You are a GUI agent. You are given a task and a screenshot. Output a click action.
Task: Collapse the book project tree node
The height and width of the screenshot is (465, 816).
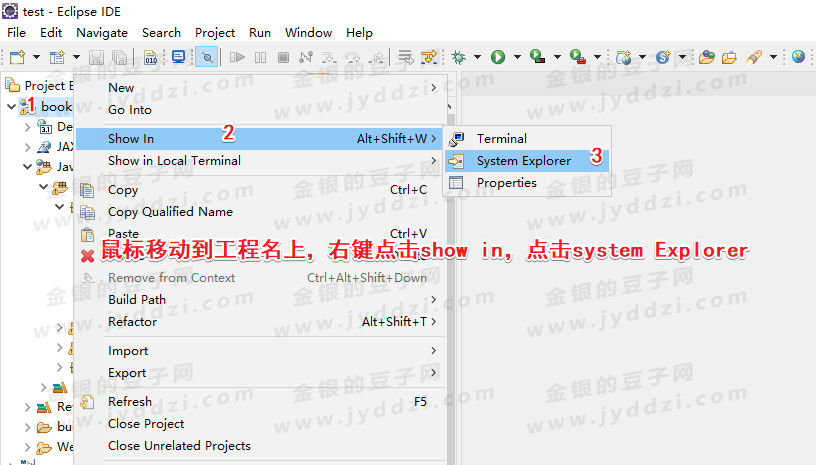(11, 107)
